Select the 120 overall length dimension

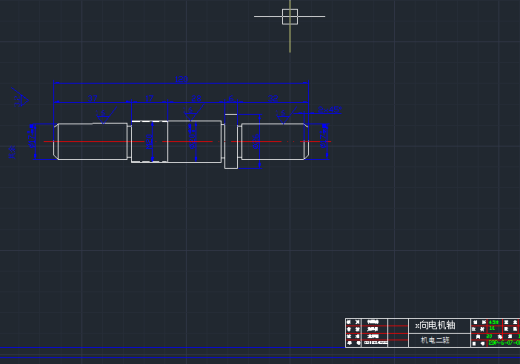pos(181,79)
